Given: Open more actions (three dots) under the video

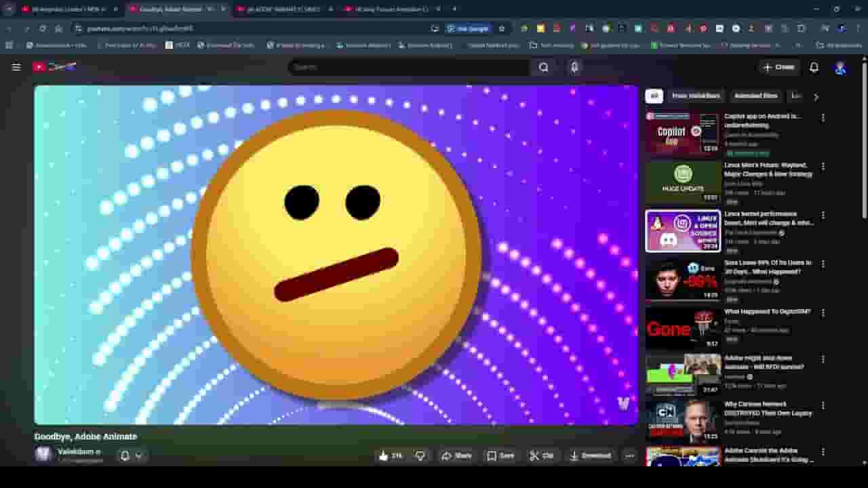Looking at the screenshot, I should pyautogui.click(x=629, y=455).
